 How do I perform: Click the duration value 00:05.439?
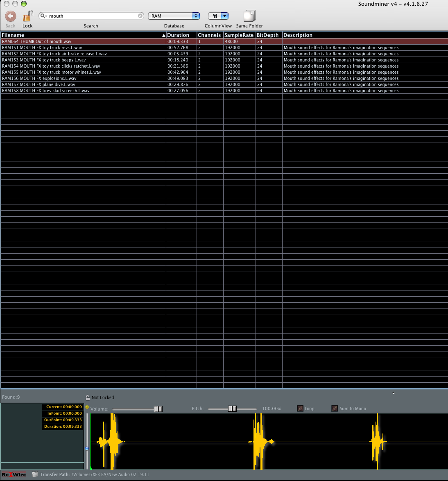click(178, 54)
